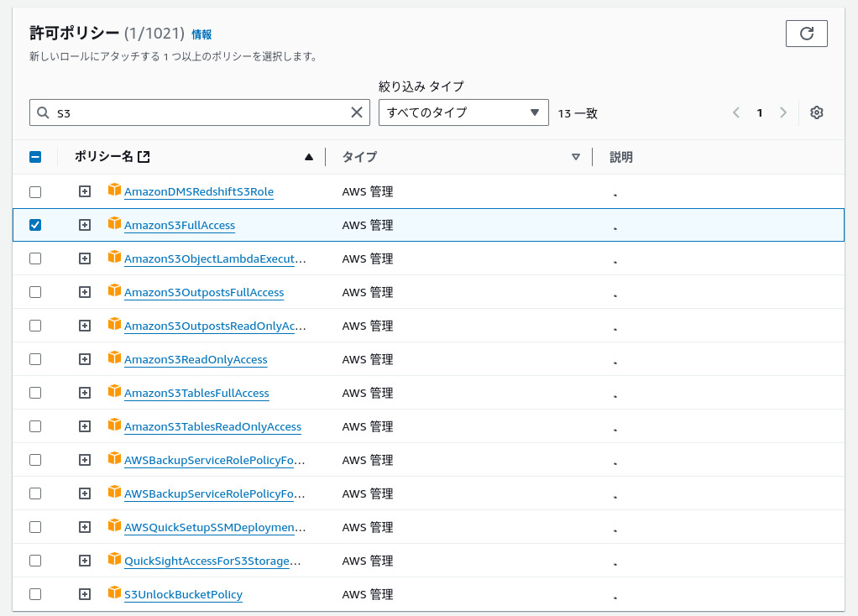
Task: Click the search magnifier icon
Action: 43,112
